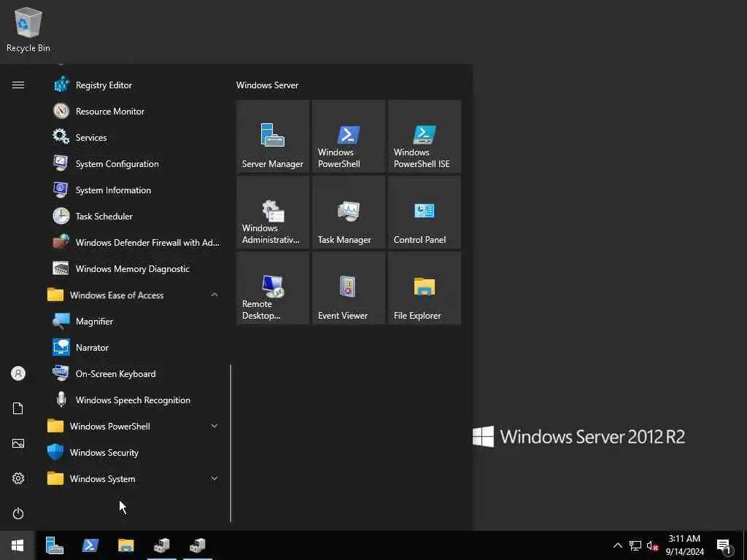Viewport: 747px width, 560px height.
Task: Open the Control Panel tile
Action: coord(425,212)
